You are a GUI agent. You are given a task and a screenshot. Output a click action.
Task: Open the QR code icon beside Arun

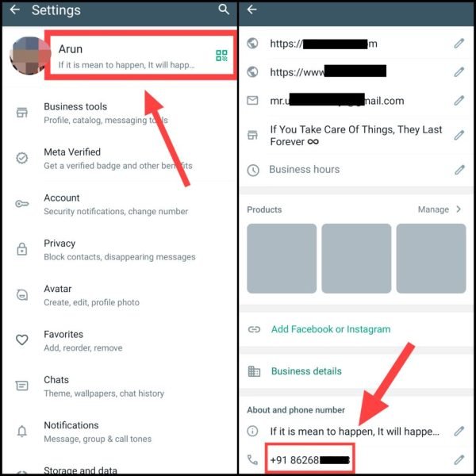pos(221,56)
